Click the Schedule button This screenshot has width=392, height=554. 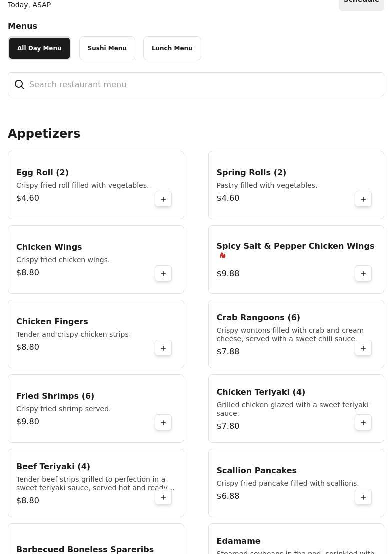click(x=361, y=3)
